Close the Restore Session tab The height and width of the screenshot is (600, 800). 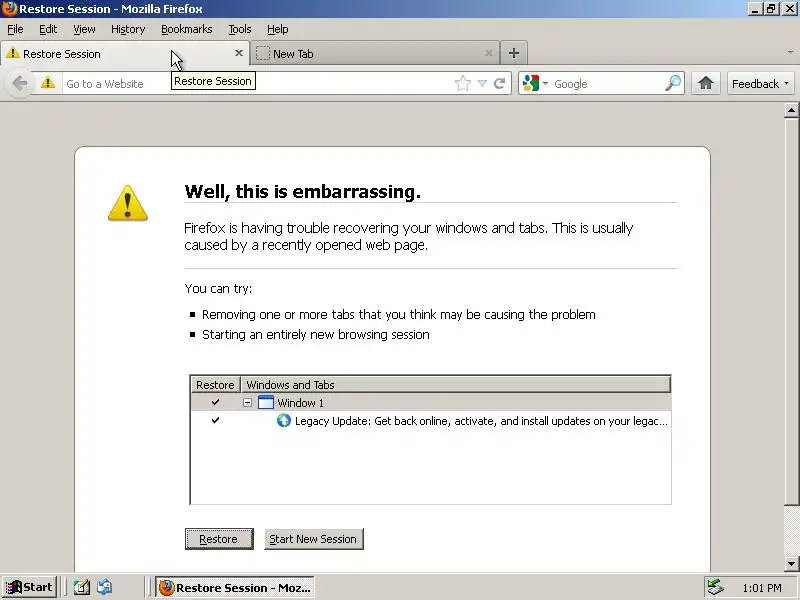[238, 53]
